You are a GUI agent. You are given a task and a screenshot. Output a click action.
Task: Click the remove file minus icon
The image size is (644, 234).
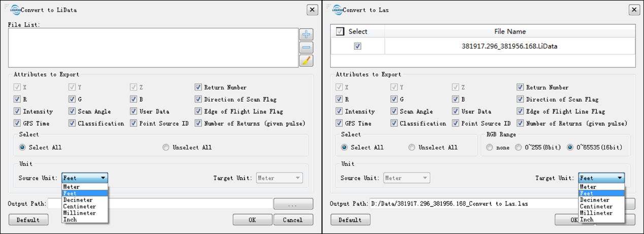[x=306, y=48]
